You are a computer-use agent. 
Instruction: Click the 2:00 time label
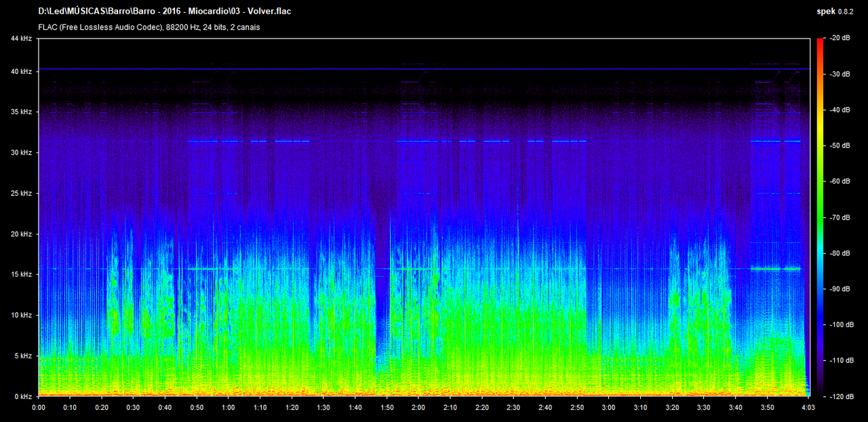pos(418,408)
